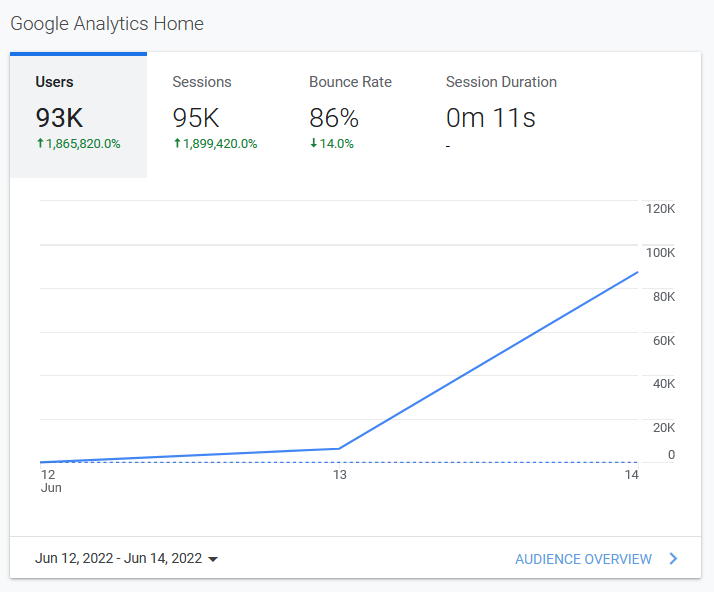The width and height of the screenshot is (714, 592).
Task: Click the 20K y-axis label
Action: pyautogui.click(x=664, y=428)
